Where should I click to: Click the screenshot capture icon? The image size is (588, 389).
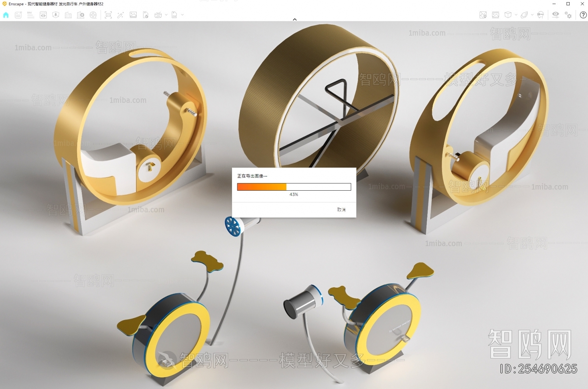[108, 15]
